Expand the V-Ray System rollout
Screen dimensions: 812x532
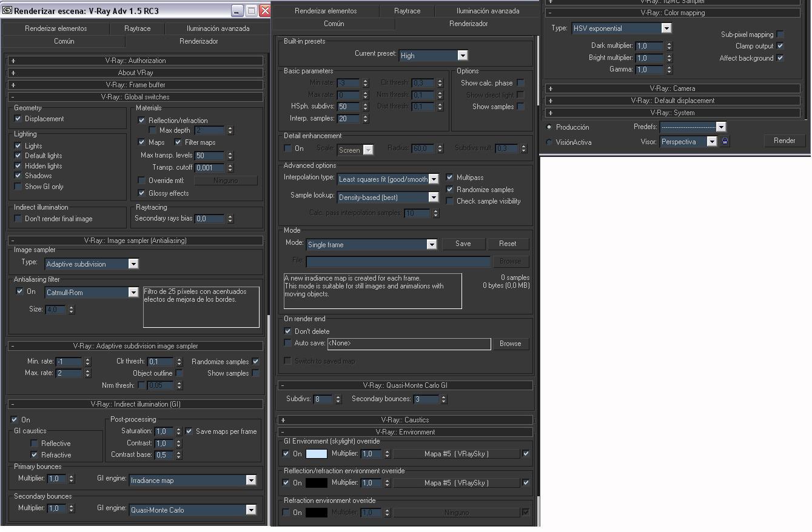coord(673,113)
